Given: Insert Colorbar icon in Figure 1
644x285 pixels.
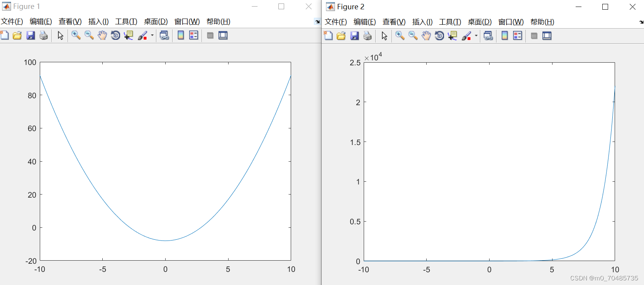Looking at the screenshot, I should click(x=181, y=36).
